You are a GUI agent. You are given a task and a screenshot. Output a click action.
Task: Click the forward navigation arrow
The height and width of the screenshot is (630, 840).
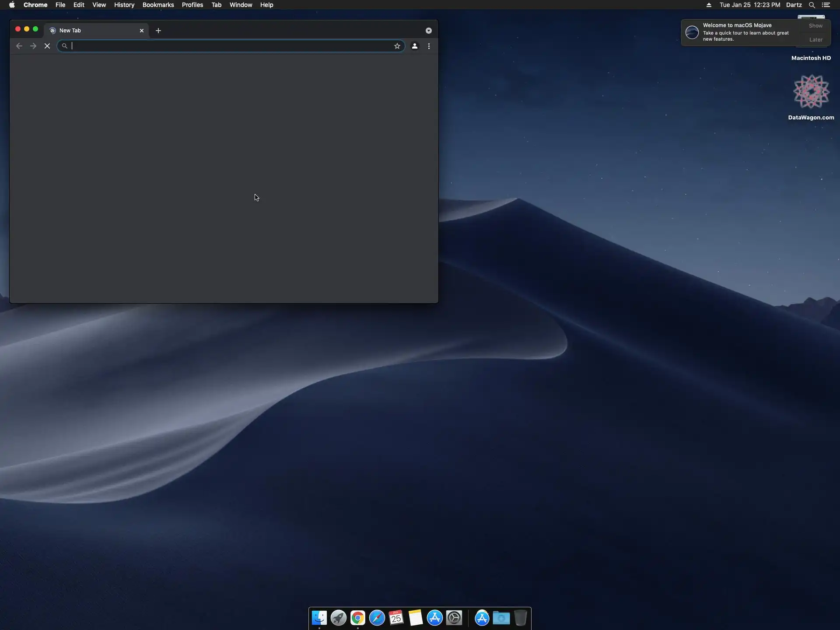pos(33,46)
